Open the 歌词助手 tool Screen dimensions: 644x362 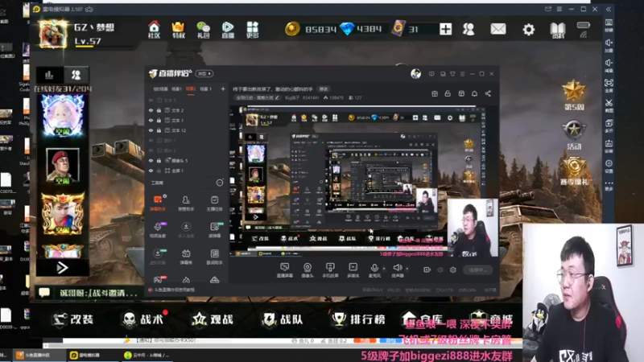click(x=214, y=257)
